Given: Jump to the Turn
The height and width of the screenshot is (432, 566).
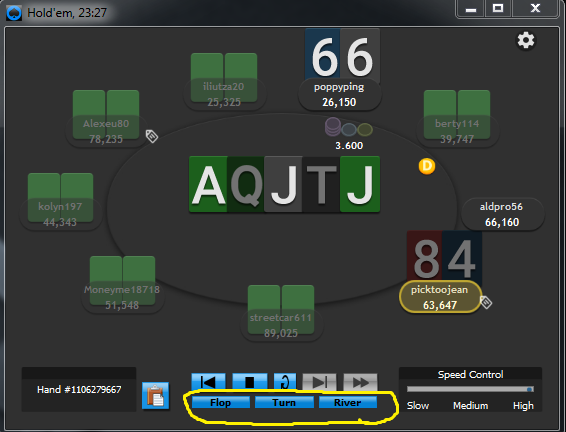Looking at the screenshot, I should click(x=284, y=402).
